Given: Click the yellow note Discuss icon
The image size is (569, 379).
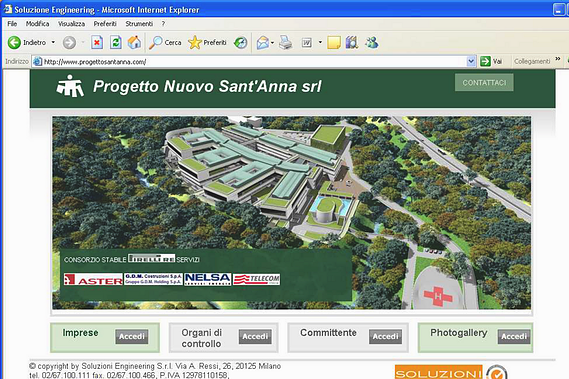Looking at the screenshot, I should (334, 42).
